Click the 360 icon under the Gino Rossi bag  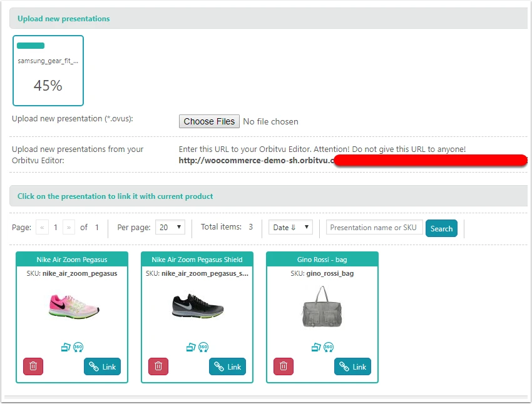click(x=329, y=347)
